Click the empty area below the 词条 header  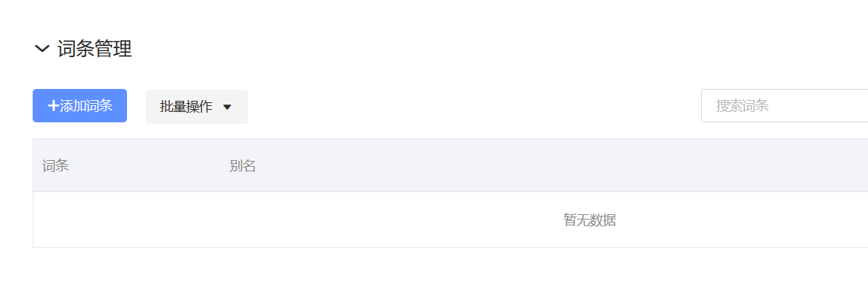point(127,219)
